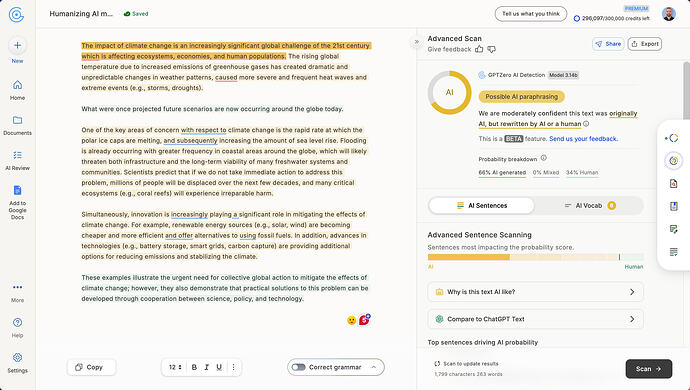The image size is (690, 390).
Task: Expand 'Compare to ChatGPT Text'
Action: tap(536, 319)
